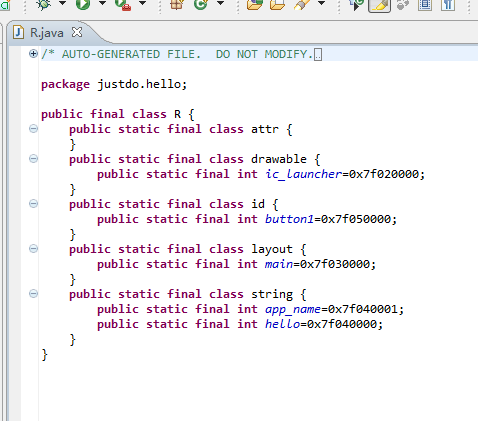Toggle Mark Occurrences highlighter
Image resolution: width=478 pixels, height=421 pixels.
(379, 5)
